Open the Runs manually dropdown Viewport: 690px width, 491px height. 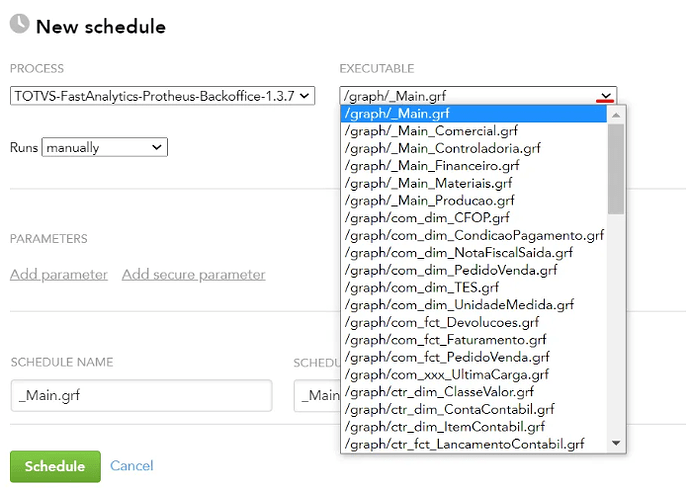coord(104,148)
